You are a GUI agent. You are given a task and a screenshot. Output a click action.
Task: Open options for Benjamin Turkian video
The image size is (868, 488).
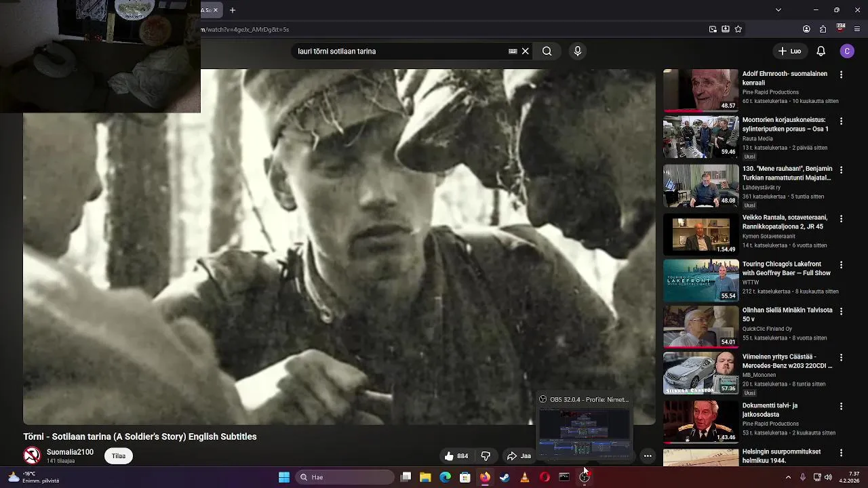(x=842, y=169)
